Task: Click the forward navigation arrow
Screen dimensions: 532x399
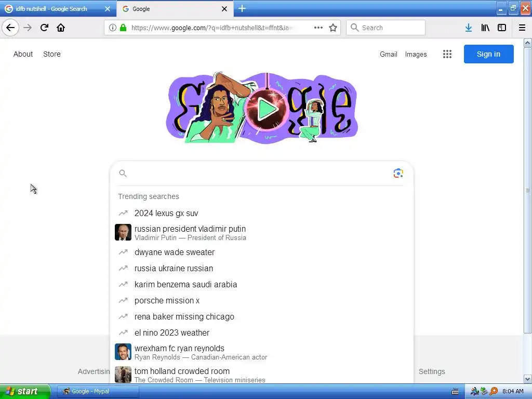Action: [28, 28]
